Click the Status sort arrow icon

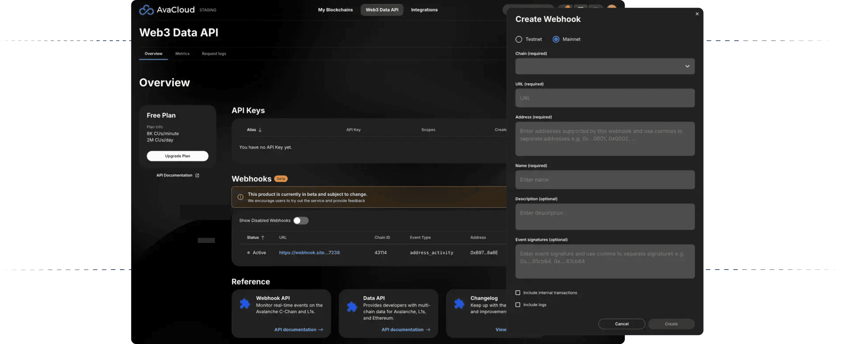(x=263, y=237)
